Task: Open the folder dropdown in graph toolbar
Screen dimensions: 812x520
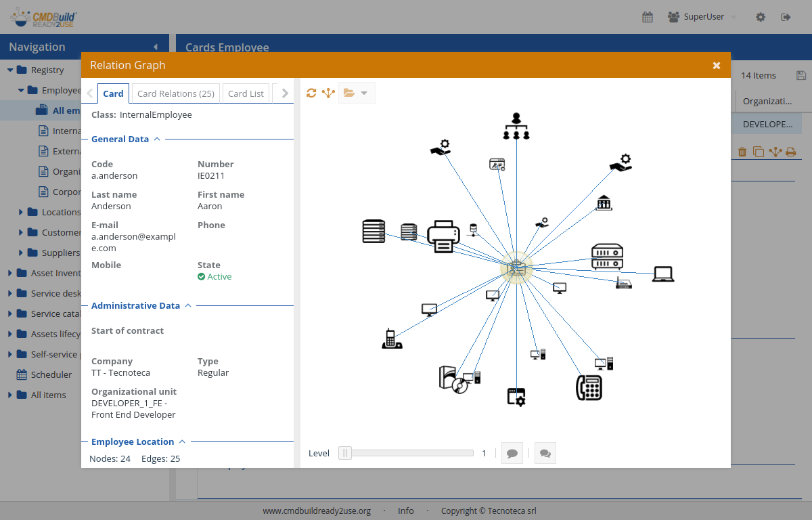Action: [x=356, y=93]
